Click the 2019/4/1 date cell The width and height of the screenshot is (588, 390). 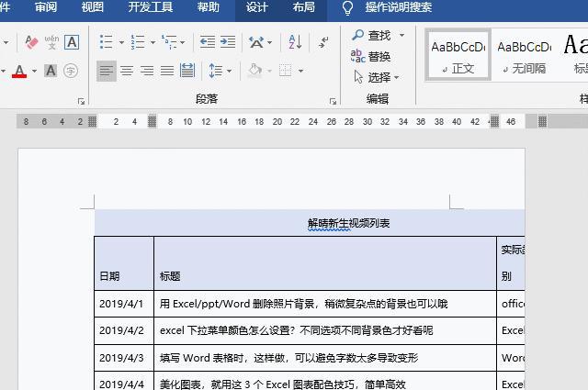[x=124, y=304]
